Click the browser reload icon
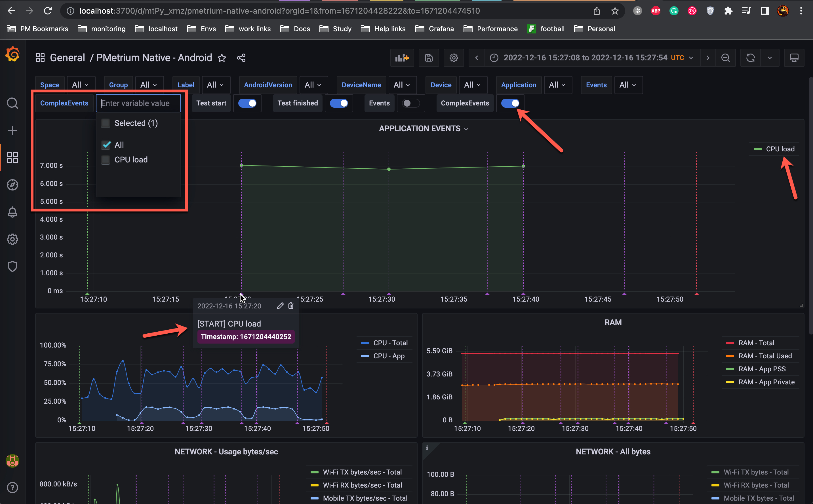This screenshot has height=504, width=813. tap(48, 11)
